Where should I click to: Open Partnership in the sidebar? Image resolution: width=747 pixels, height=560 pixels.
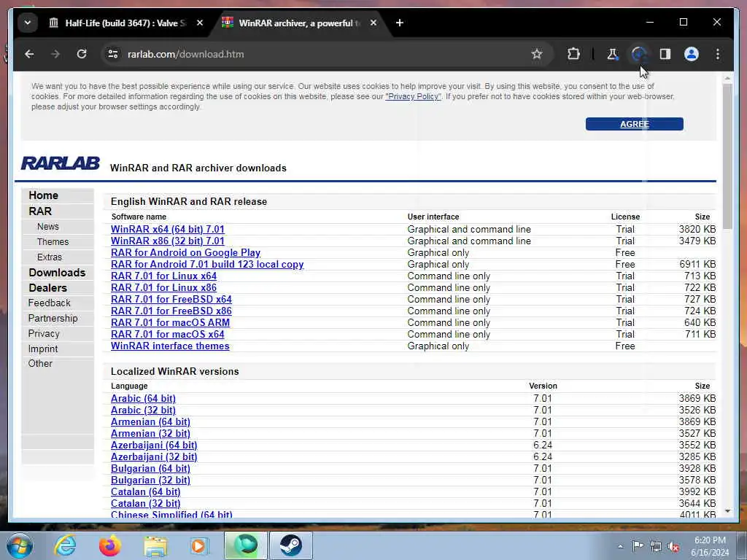53,318
